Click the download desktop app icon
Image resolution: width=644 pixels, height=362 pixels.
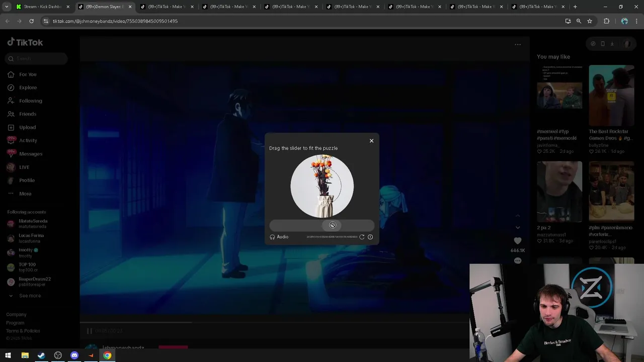coord(612,44)
